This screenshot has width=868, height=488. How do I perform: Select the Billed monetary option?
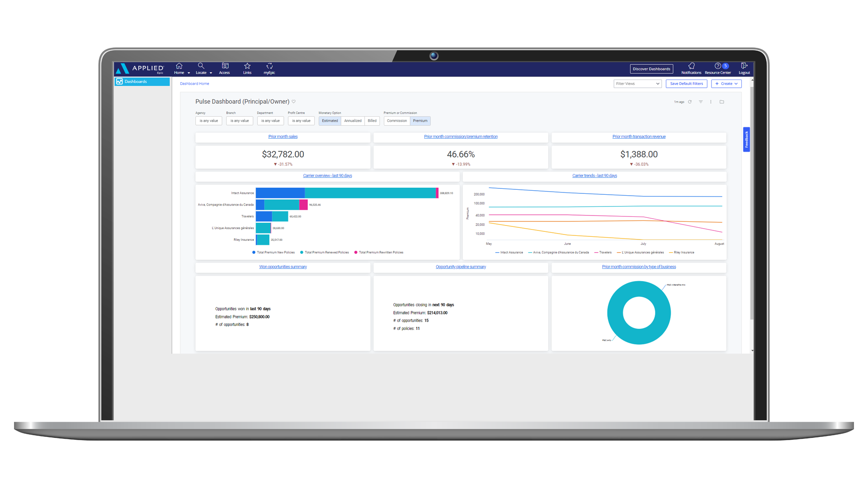tap(372, 121)
